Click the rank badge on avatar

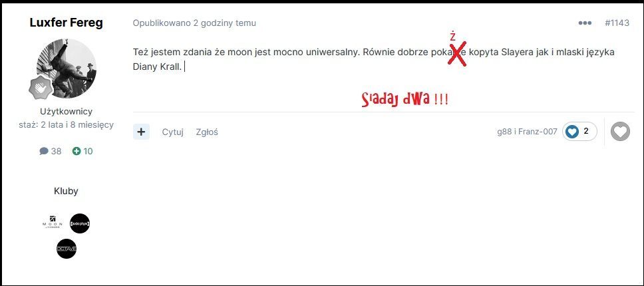point(41,87)
